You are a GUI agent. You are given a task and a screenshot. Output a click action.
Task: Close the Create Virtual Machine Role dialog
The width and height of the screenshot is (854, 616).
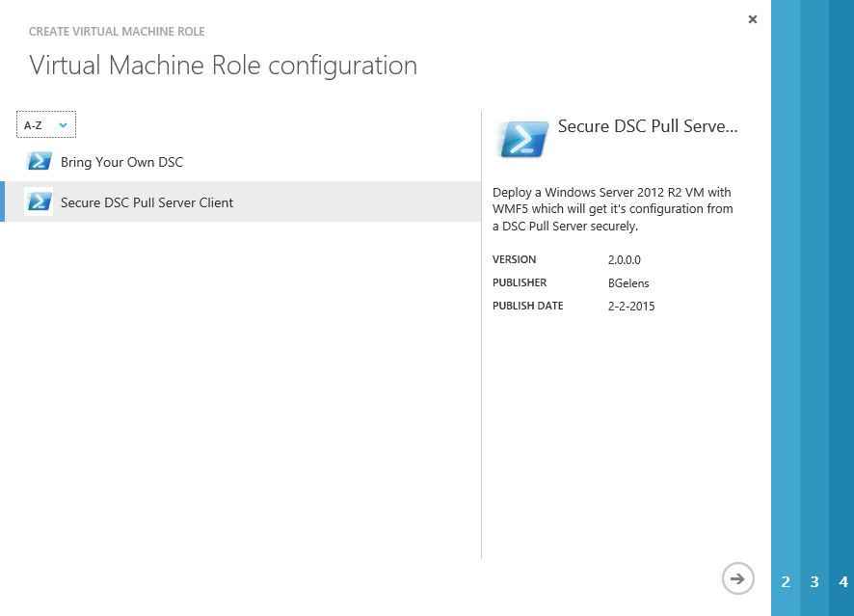click(753, 19)
